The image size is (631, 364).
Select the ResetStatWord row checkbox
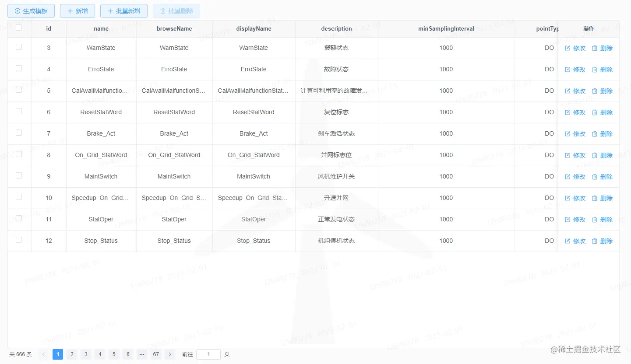pyautogui.click(x=19, y=111)
